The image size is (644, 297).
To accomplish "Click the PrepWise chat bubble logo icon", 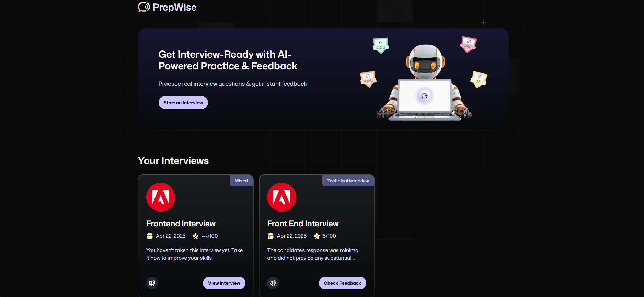I will (144, 7).
